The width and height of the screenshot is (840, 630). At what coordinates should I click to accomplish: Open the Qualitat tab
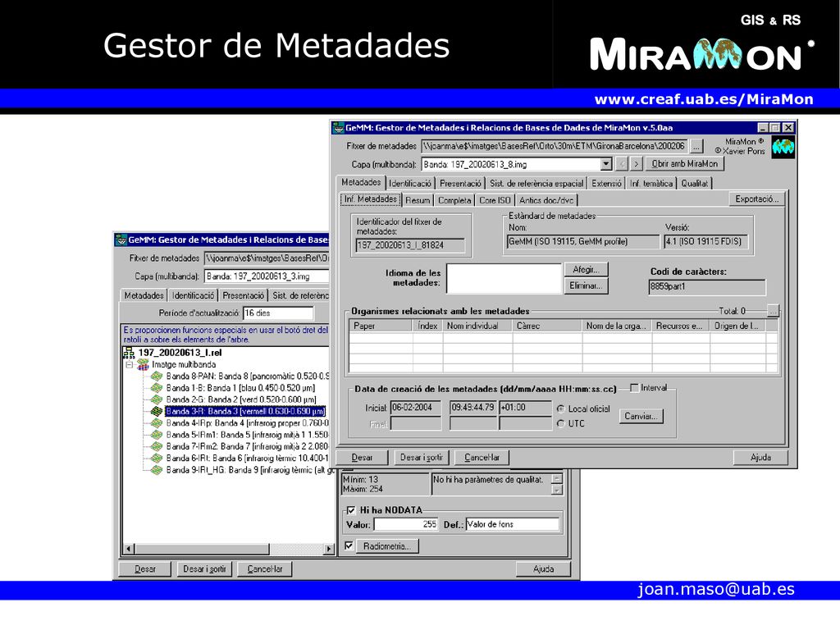point(694,183)
